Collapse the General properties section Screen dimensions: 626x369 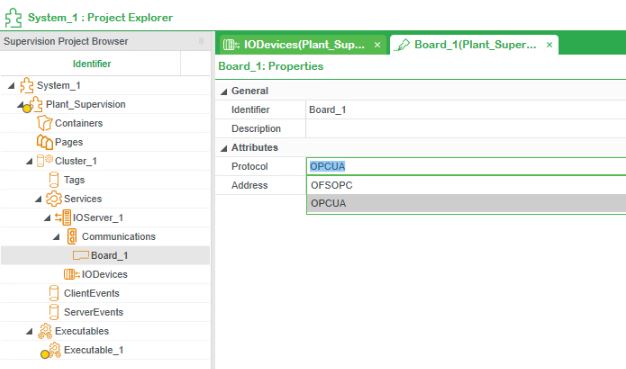(224, 91)
